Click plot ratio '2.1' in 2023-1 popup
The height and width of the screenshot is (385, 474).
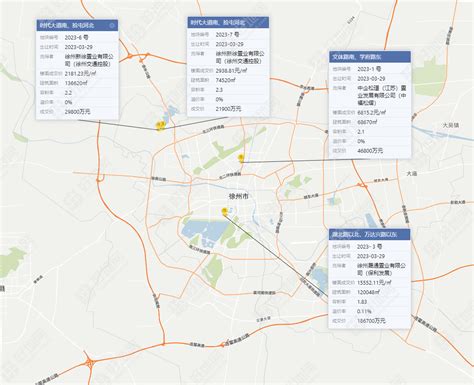click(361, 132)
